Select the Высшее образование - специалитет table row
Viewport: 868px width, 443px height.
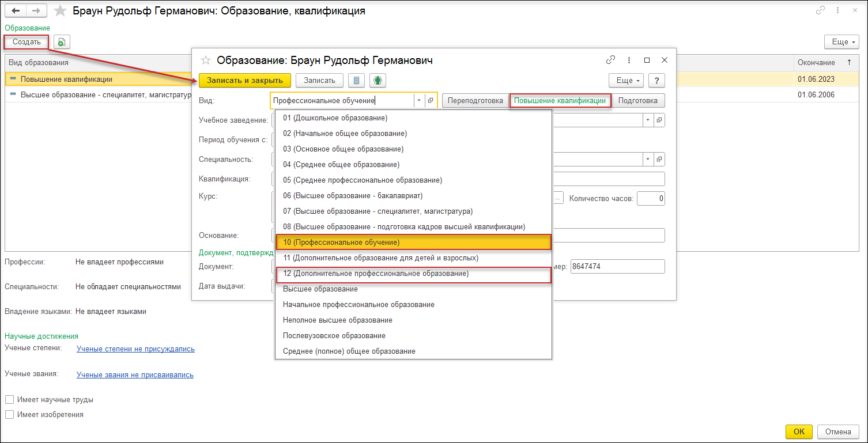point(98,95)
